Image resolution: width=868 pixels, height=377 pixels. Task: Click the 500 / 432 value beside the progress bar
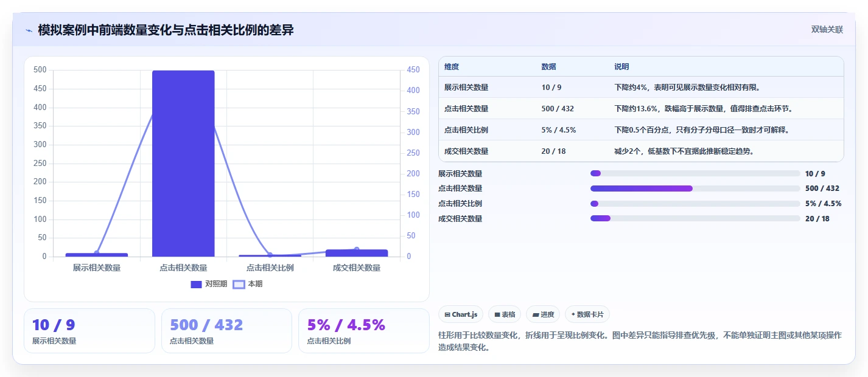[x=822, y=188]
